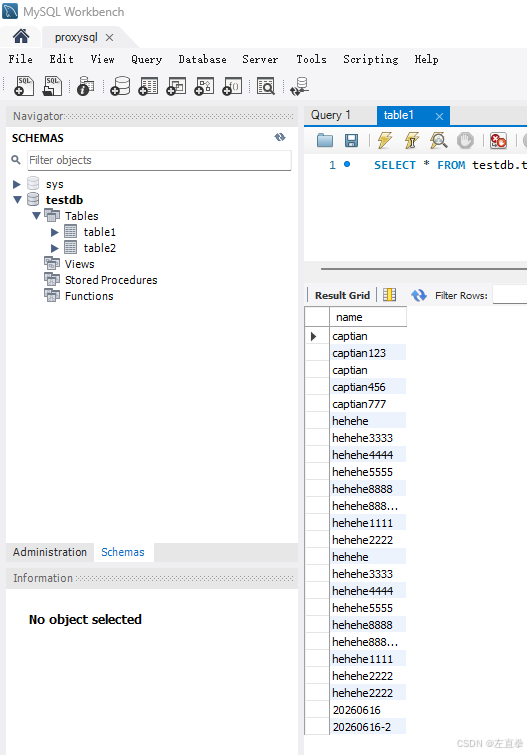
Task: Click the Result Grid button
Action: [342, 295]
